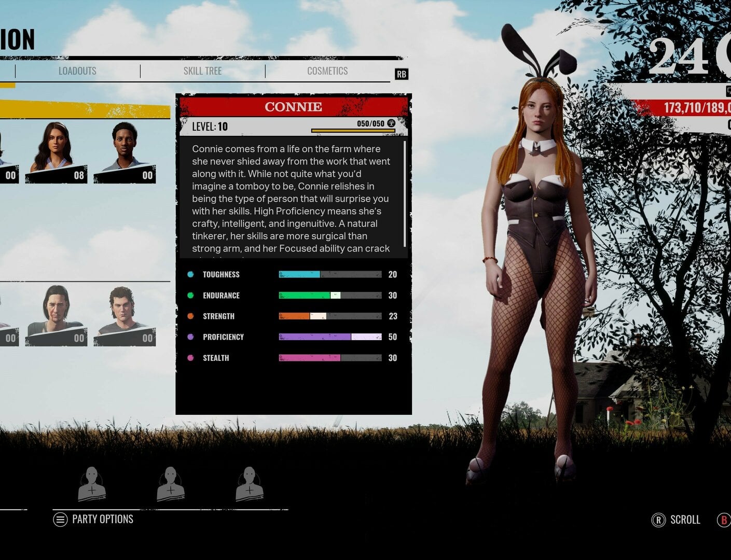Click the orange Strength dot icon
Viewport: 731px width, 560px height.
(190, 316)
